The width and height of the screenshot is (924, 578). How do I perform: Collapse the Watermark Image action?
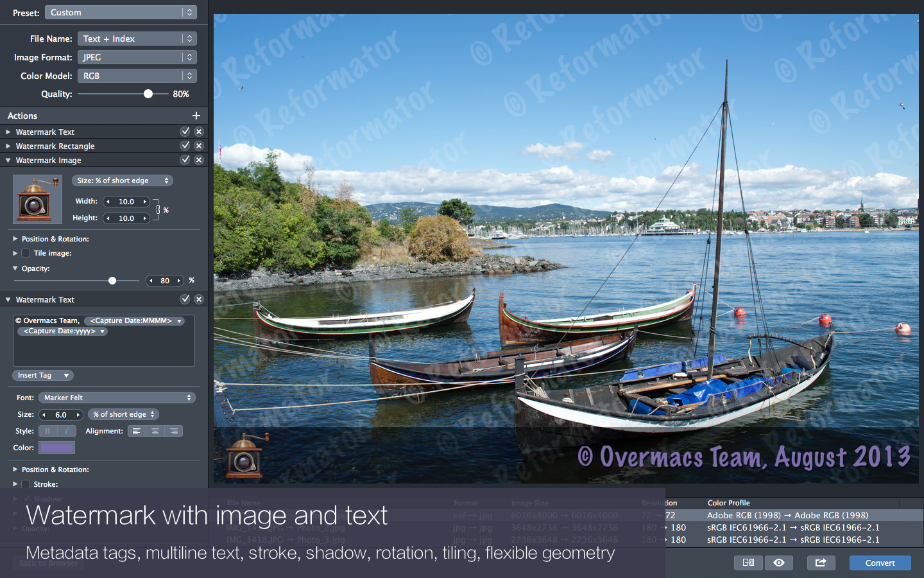point(8,160)
